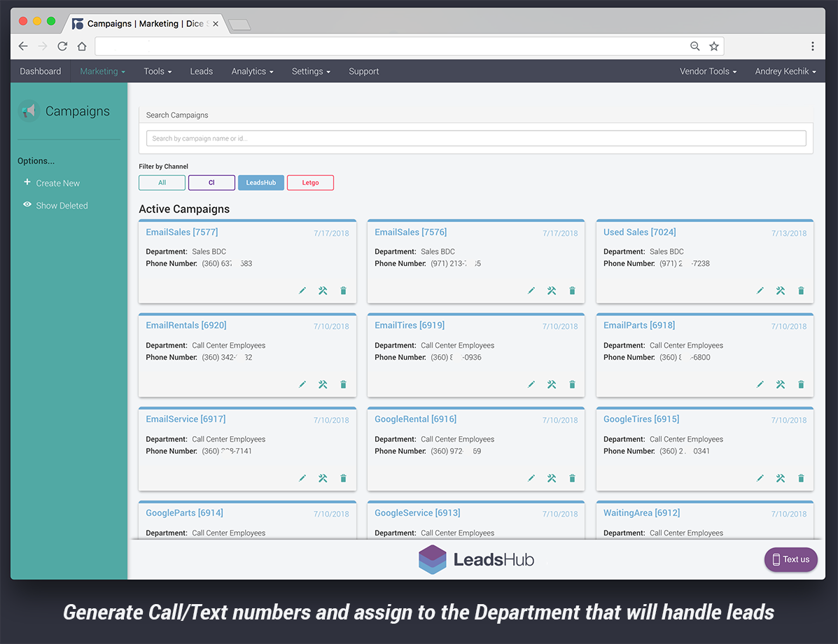838x644 pixels.
Task: Open the Support menu item
Action: (x=364, y=71)
